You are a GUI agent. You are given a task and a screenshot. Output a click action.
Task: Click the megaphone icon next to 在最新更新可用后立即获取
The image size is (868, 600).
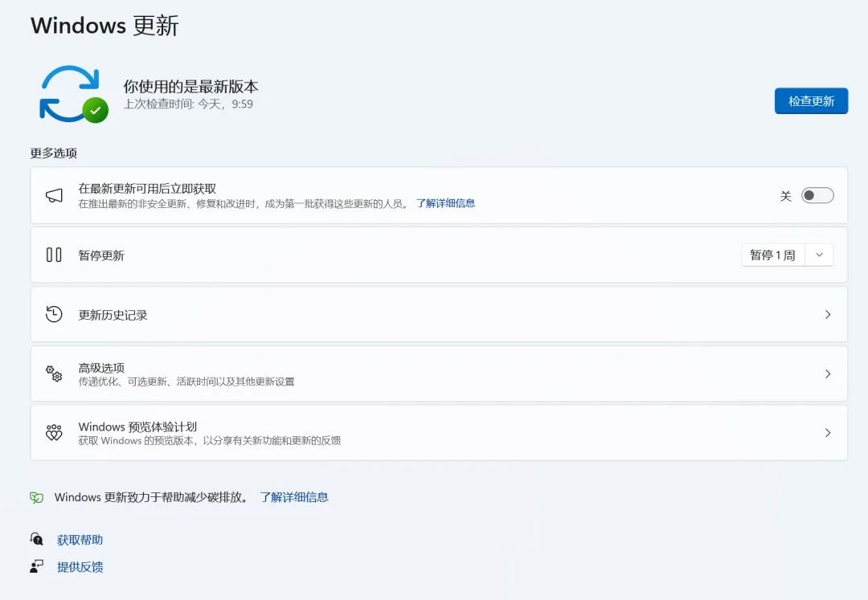(x=54, y=194)
